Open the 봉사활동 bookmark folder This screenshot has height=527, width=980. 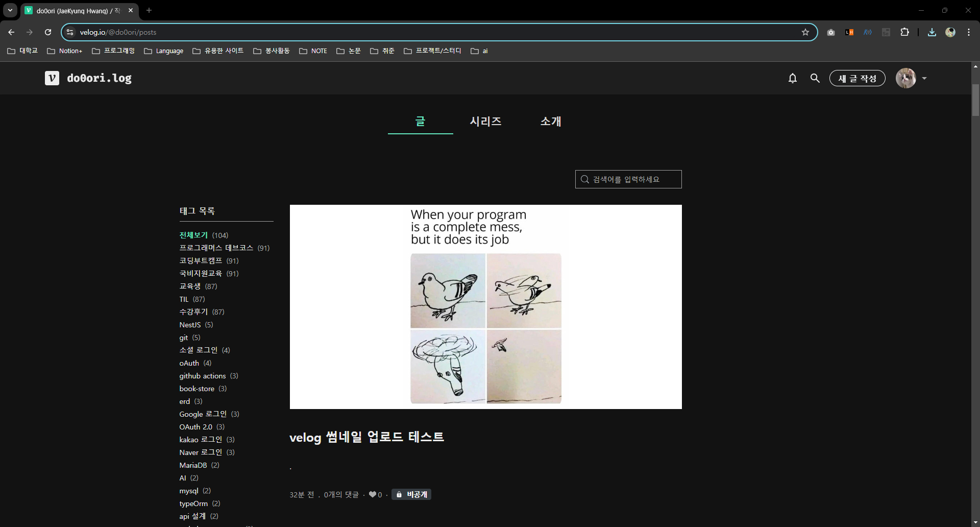click(x=272, y=51)
